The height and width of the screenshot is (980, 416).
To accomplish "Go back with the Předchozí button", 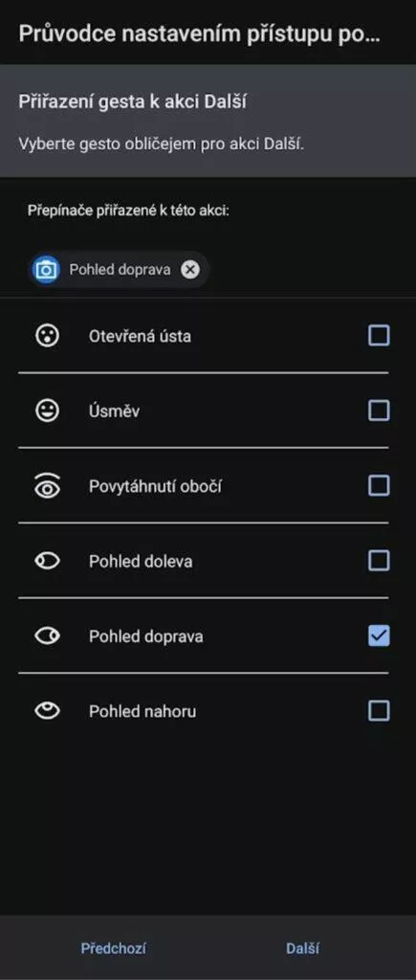I will click(114, 948).
